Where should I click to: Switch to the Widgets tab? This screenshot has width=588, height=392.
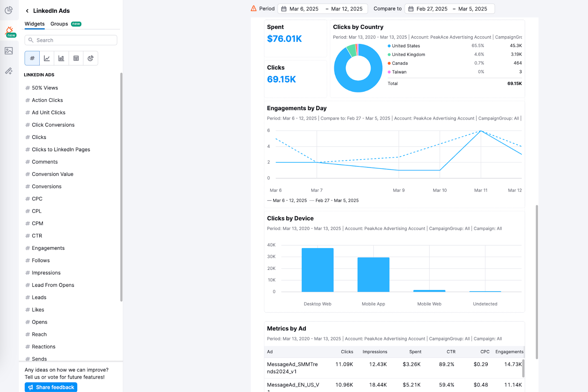coord(35,24)
